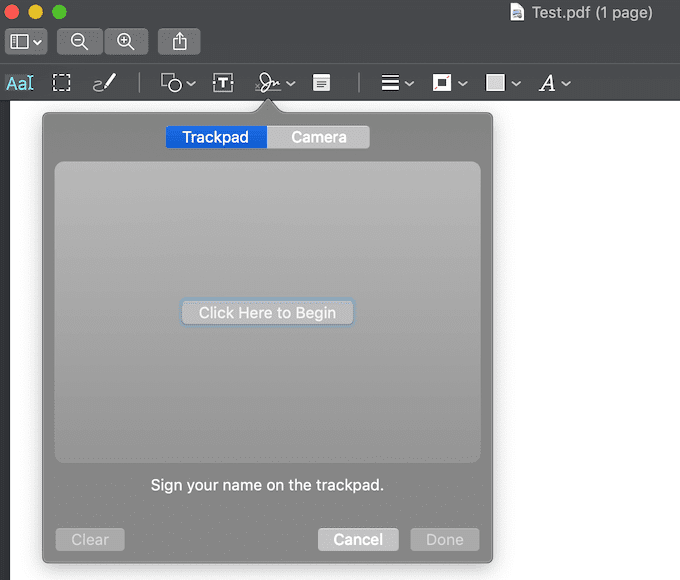
Task: Click the Test.pdf window title text
Action: click(x=592, y=13)
